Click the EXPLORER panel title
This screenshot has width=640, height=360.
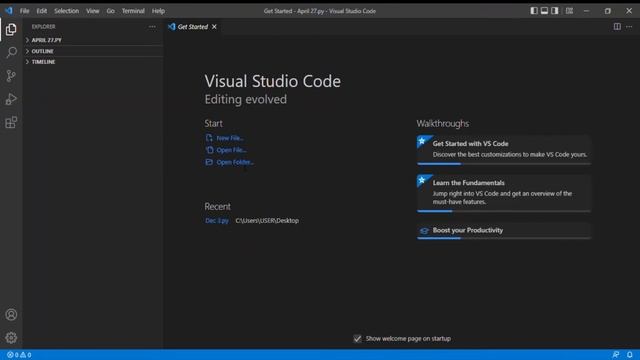[x=44, y=27]
